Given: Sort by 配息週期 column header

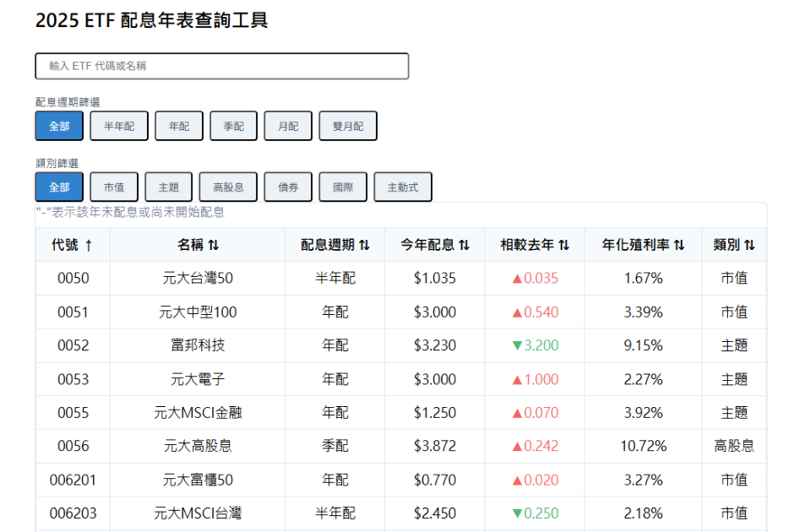Looking at the screenshot, I should [x=334, y=245].
